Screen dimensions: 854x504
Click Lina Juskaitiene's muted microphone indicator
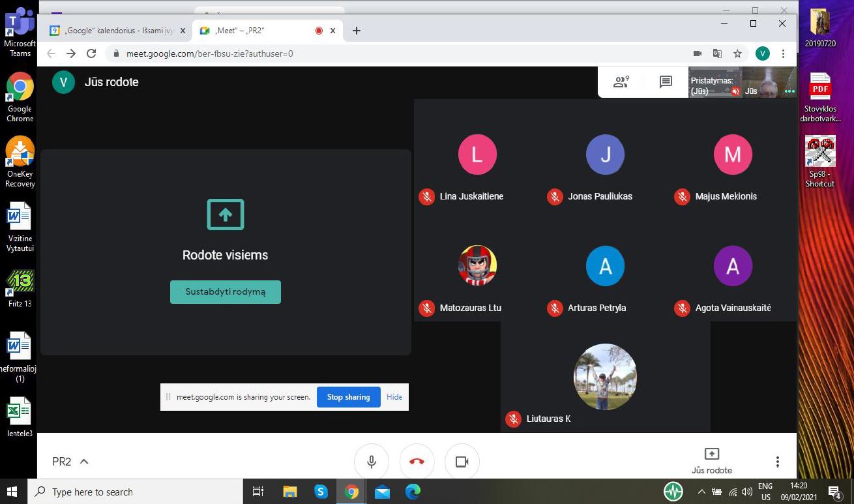tap(427, 196)
